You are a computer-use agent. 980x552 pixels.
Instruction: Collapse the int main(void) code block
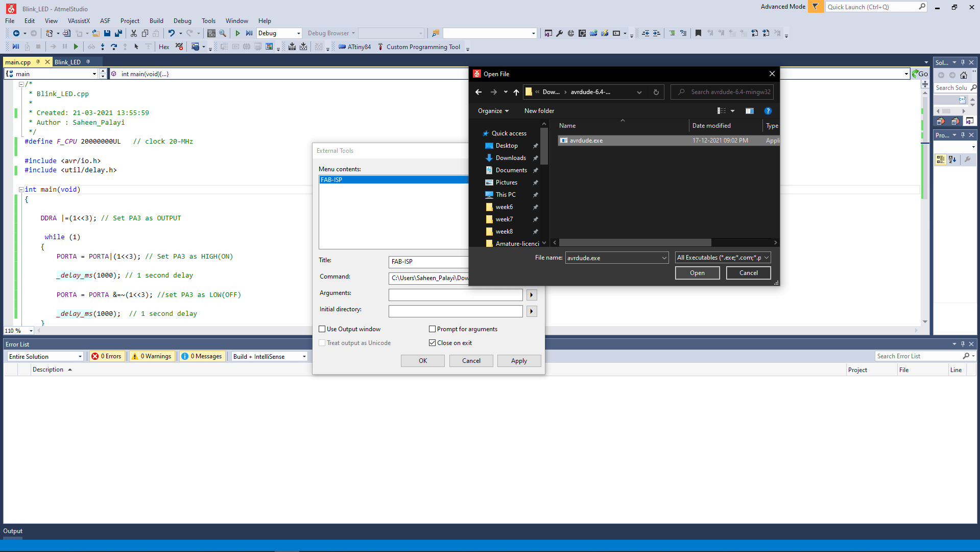tap(21, 190)
